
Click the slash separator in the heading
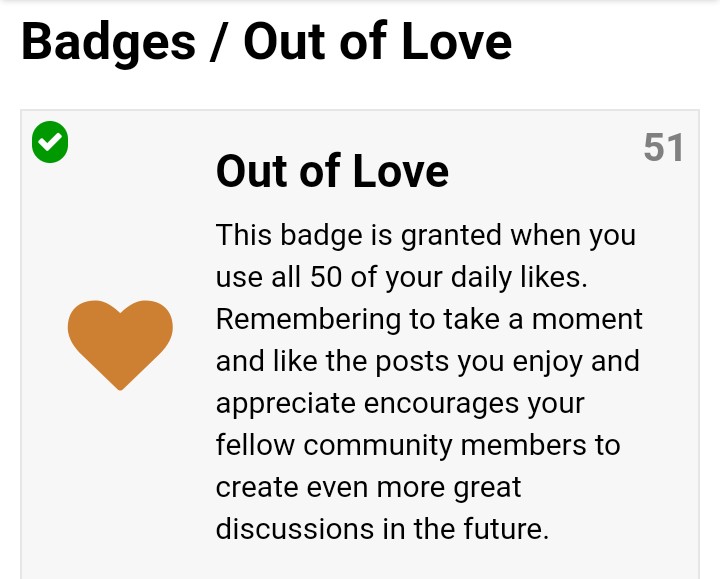(219, 42)
